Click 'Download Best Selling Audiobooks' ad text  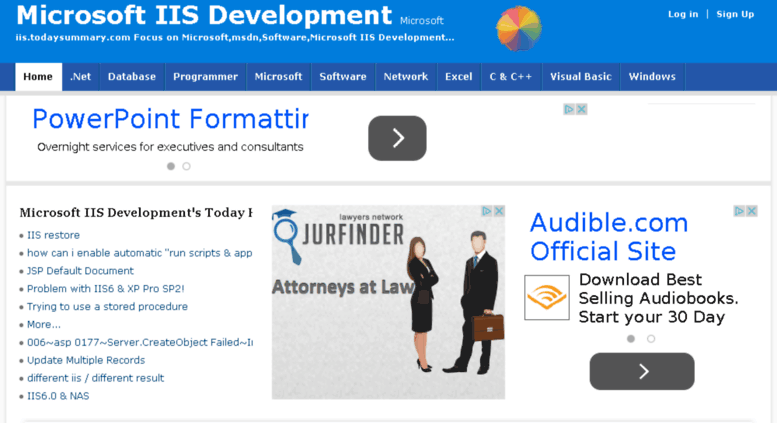(x=658, y=298)
